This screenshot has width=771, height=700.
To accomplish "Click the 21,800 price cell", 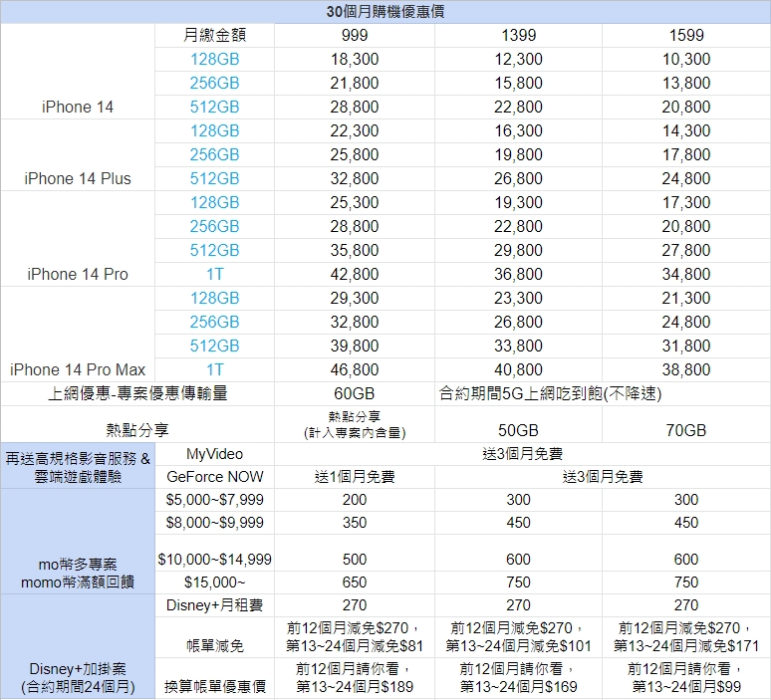I will 354,83.
